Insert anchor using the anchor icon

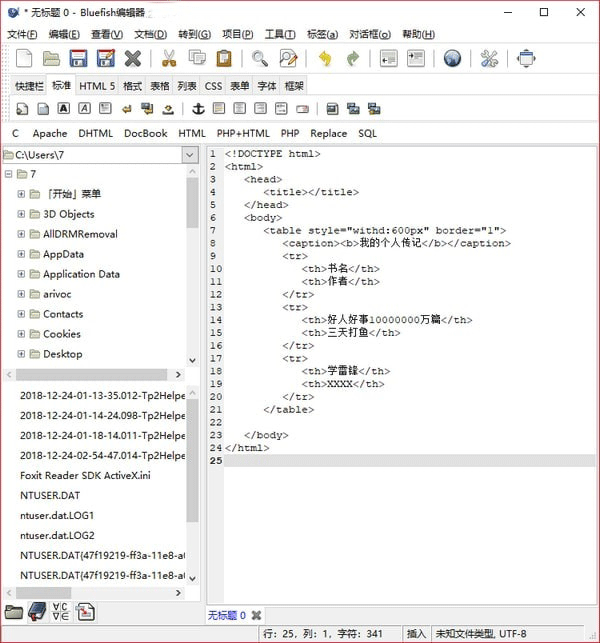pos(197,108)
